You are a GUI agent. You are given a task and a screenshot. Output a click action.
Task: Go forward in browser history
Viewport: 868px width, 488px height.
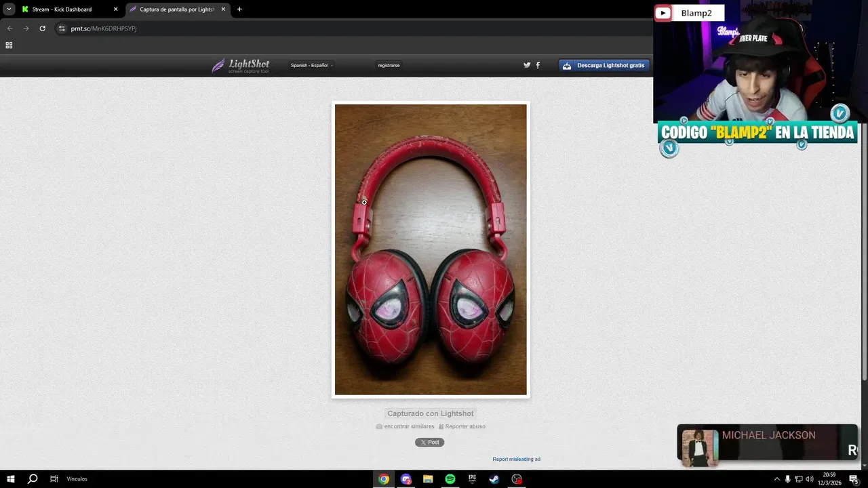[26, 28]
